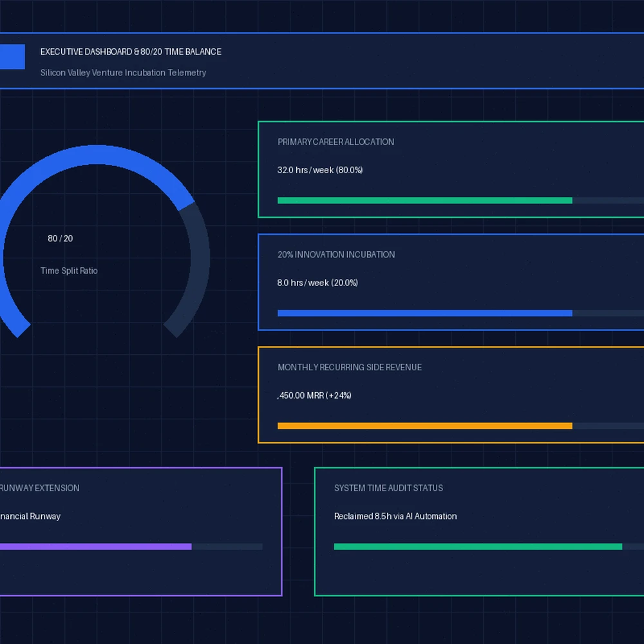The width and height of the screenshot is (644, 644).
Task: Click the orange side revenue progress bar
Action: tap(424, 426)
